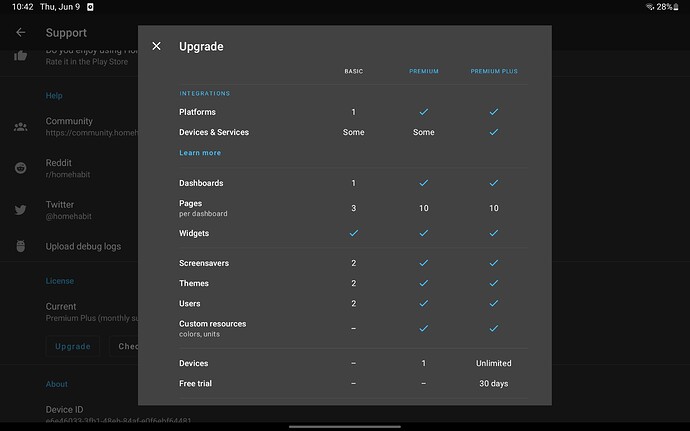Select the BASIC column header
The height and width of the screenshot is (431, 690).
(x=353, y=71)
